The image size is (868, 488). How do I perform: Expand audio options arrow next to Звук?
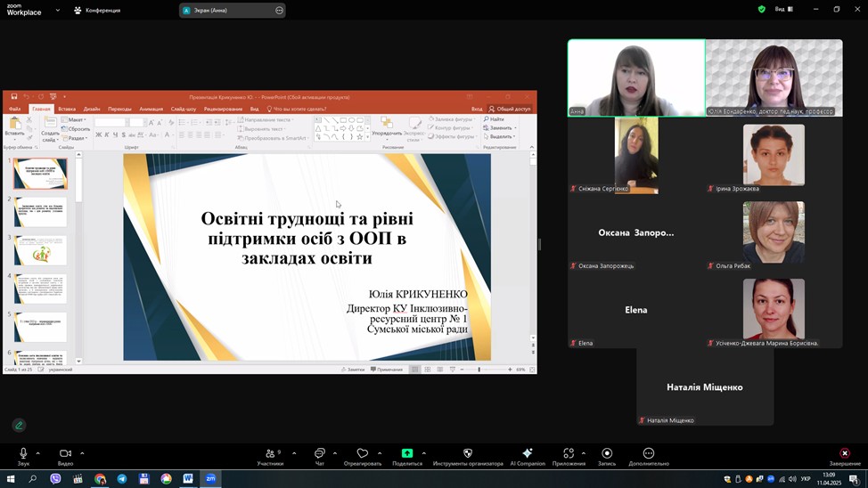click(37, 453)
